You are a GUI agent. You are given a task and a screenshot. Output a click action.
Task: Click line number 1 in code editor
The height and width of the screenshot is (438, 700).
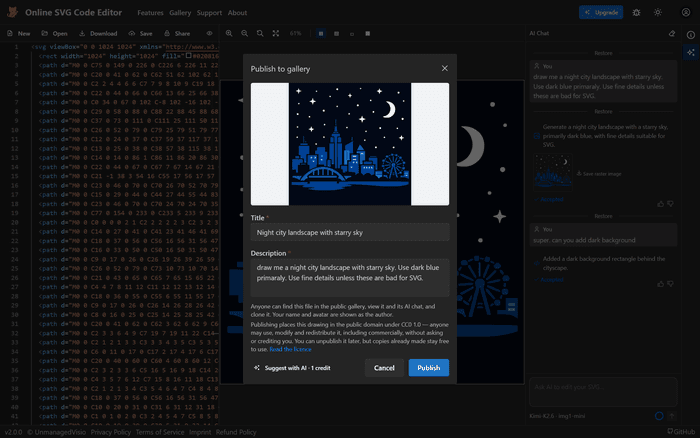click(17, 47)
